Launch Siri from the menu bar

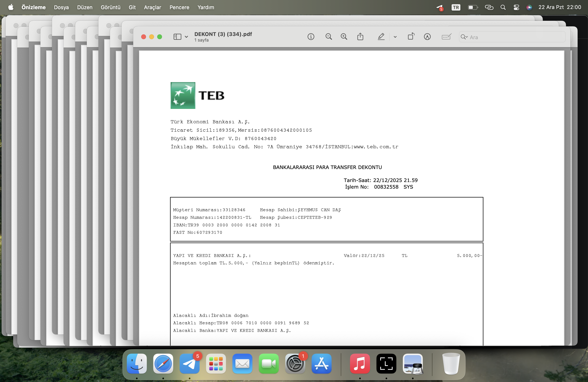click(529, 7)
